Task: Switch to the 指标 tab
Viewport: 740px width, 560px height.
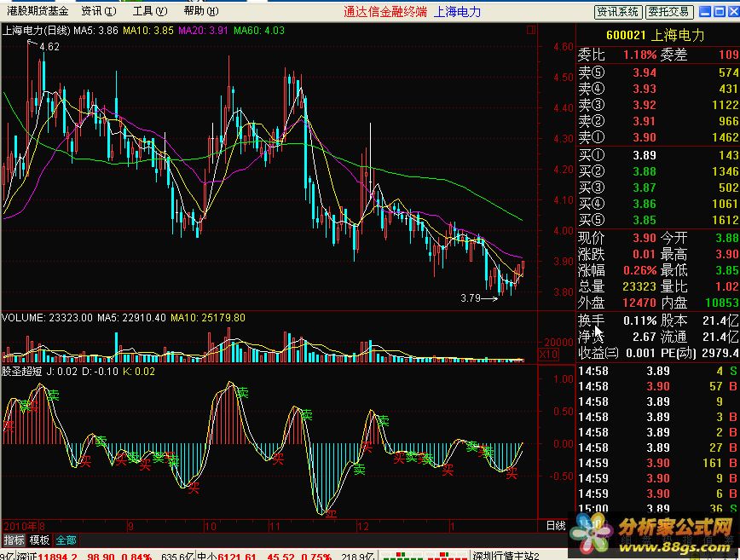Action: pos(14,540)
